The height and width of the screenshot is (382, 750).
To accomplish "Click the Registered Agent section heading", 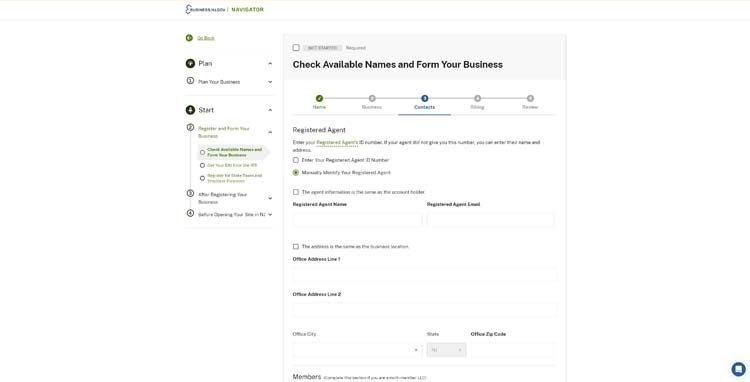I will (319, 130).
